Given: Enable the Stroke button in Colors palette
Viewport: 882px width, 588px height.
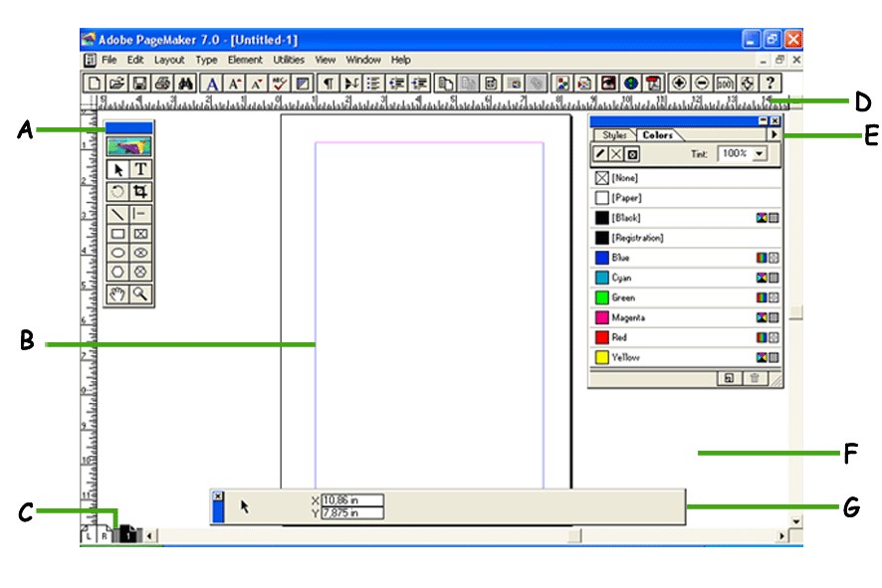Looking at the screenshot, I should (x=600, y=154).
